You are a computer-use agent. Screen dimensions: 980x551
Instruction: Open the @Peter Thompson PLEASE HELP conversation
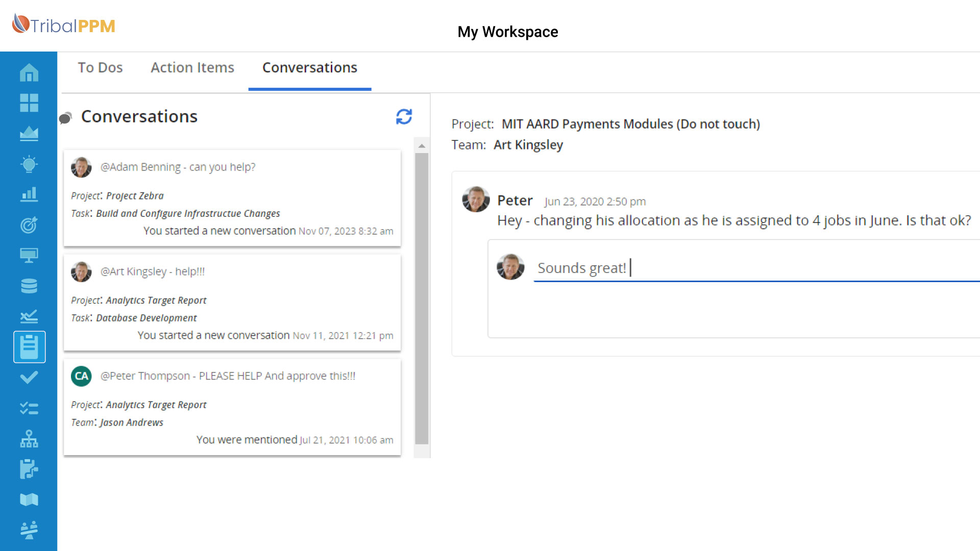[x=232, y=407]
